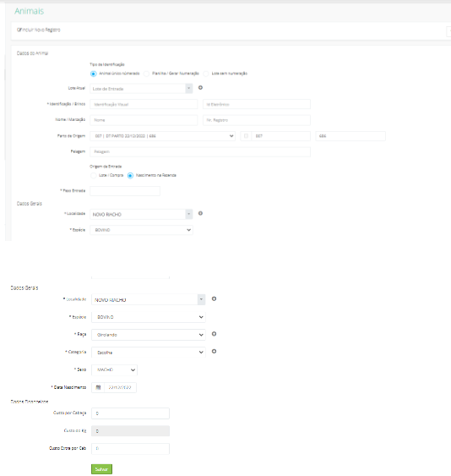Add new Raça with plus icon
Viewport: 451px width, 476px height.
[214, 334]
